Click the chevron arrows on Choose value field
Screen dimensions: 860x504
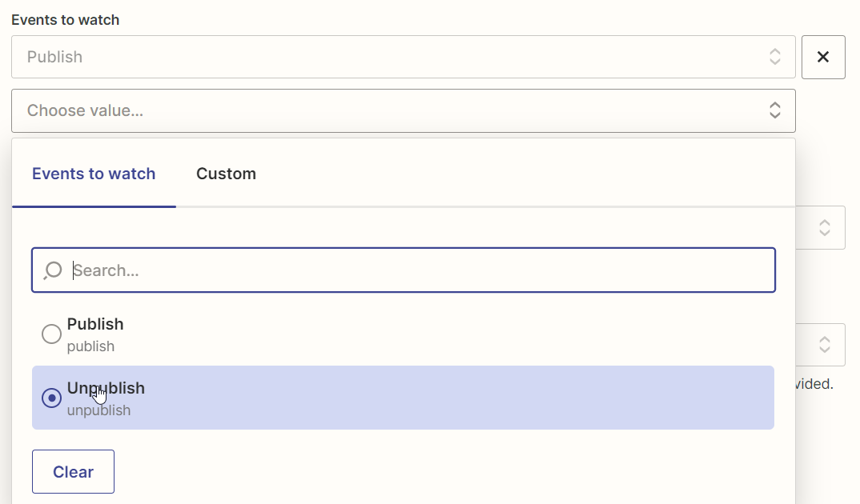[x=774, y=110]
